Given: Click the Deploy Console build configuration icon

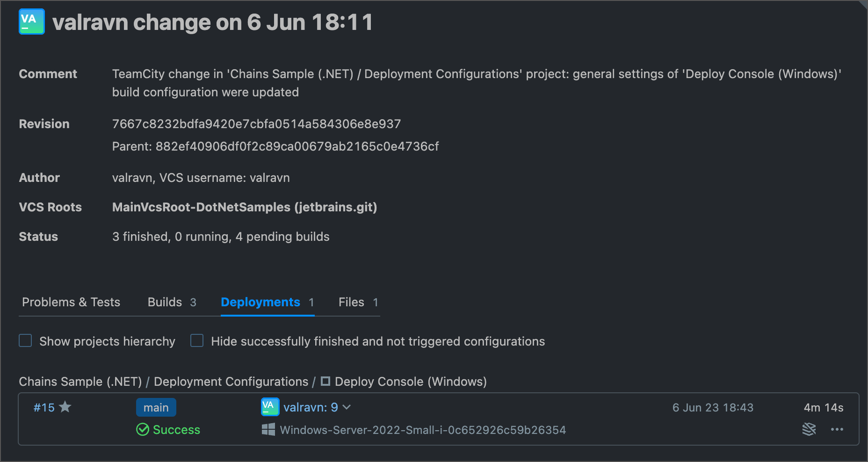Looking at the screenshot, I should point(326,381).
